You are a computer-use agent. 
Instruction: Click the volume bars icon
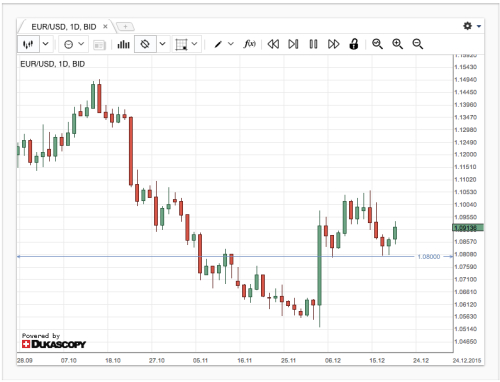click(x=123, y=44)
